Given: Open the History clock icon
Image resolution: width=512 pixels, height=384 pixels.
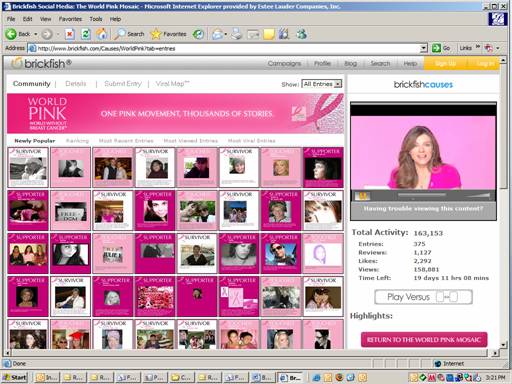Looking at the screenshot, I should (199, 34).
